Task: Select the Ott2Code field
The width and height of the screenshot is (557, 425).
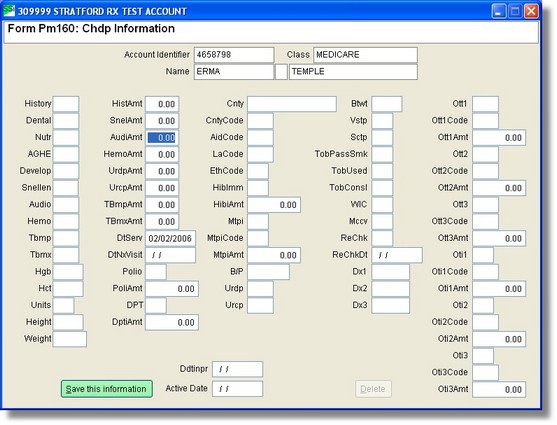Action: (x=485, y=171)
